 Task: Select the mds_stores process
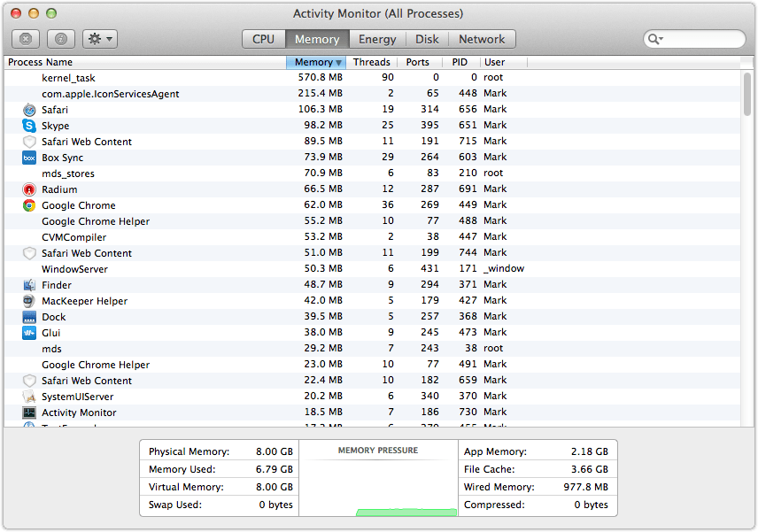click(x=372, y=173)
